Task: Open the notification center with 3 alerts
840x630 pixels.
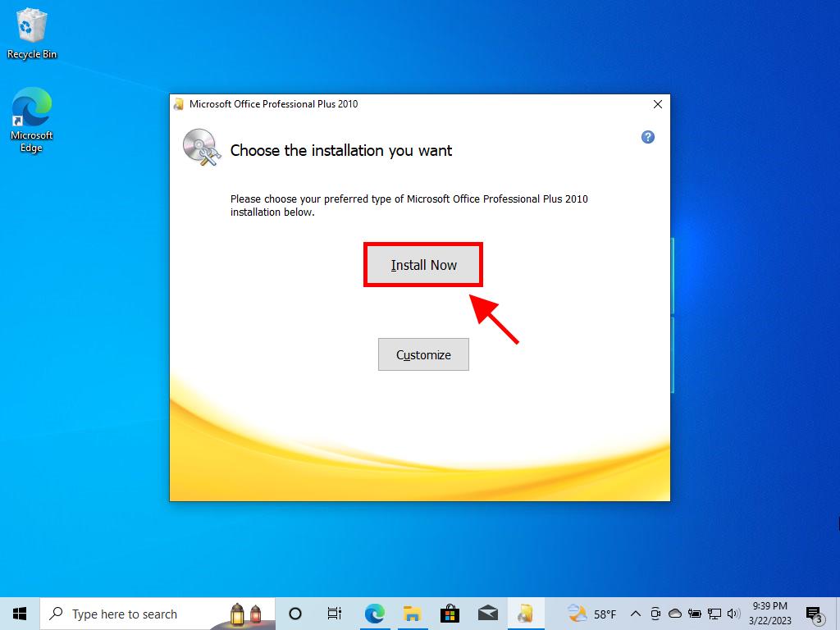Action: (814, 614)
